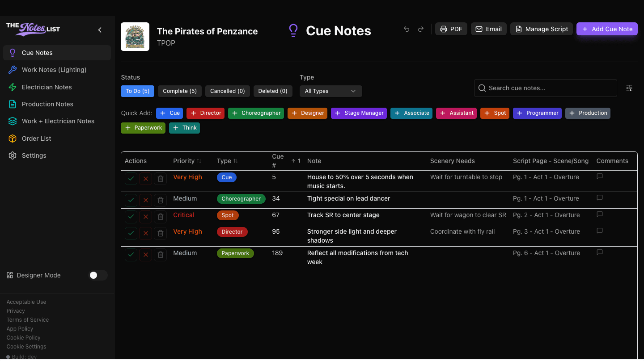Collapse the sidebar with the chevron

pos(100,30)
